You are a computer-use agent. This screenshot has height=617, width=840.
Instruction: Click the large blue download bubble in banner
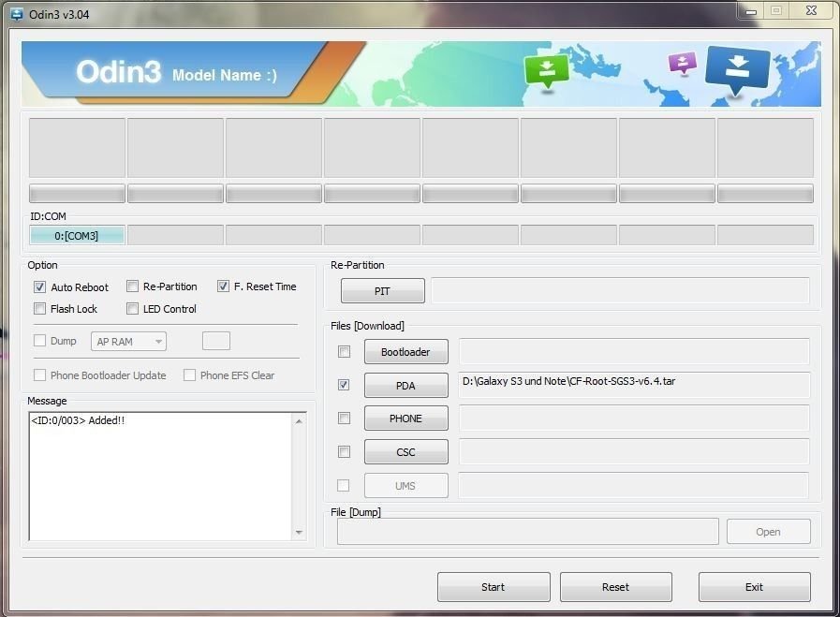tap(738, 69)
